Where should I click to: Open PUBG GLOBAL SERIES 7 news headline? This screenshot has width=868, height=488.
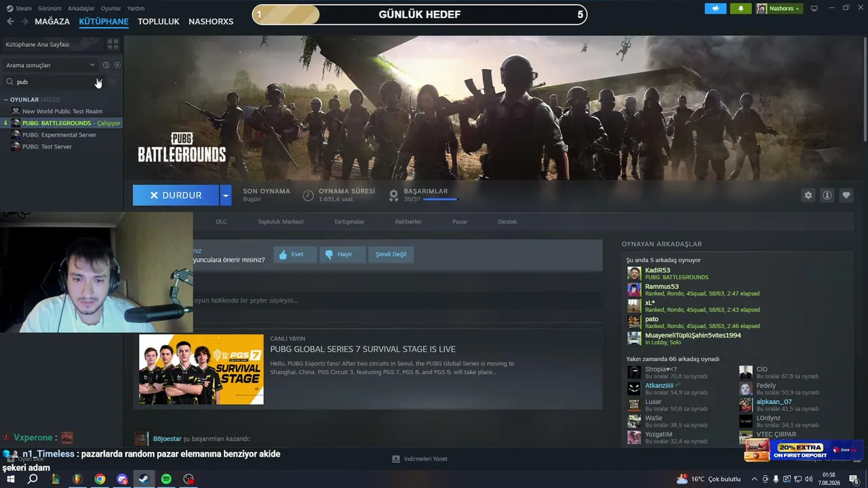click(x=363, y=349)
